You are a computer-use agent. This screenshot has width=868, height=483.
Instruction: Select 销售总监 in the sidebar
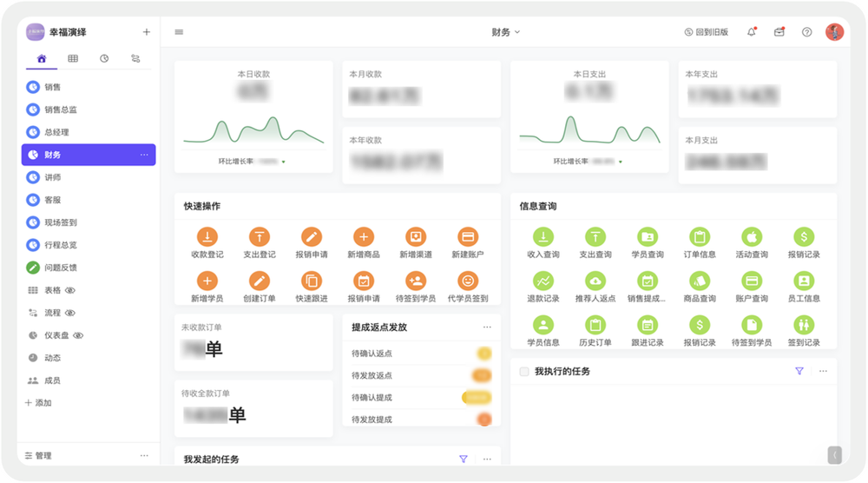point(61,109)
